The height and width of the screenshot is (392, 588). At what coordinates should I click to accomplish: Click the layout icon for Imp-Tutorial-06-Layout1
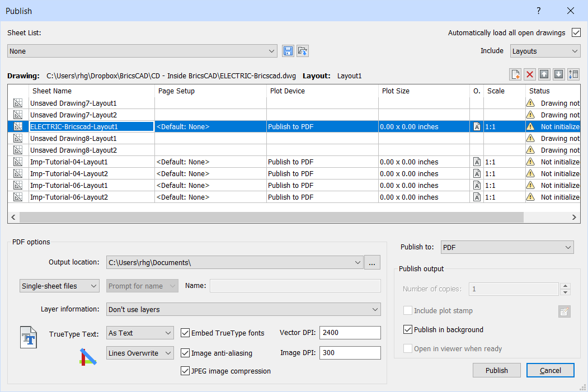coord(18,185)
